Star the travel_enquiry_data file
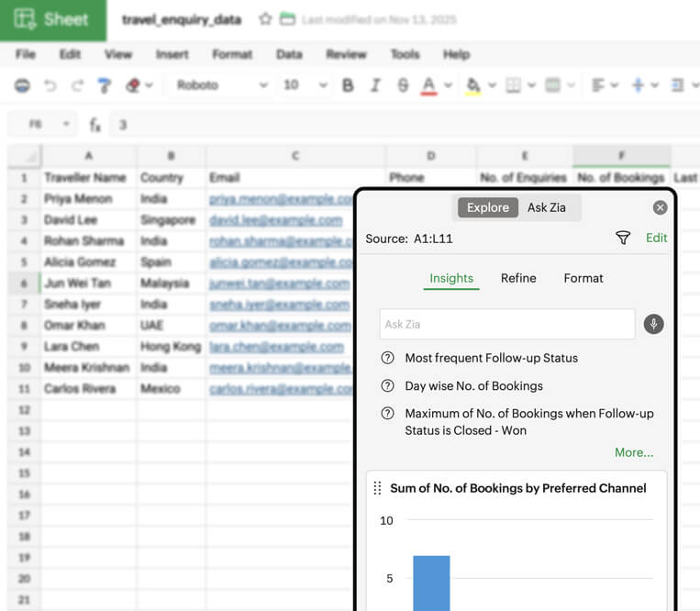 pyautogui.click(x=265, y=19)
